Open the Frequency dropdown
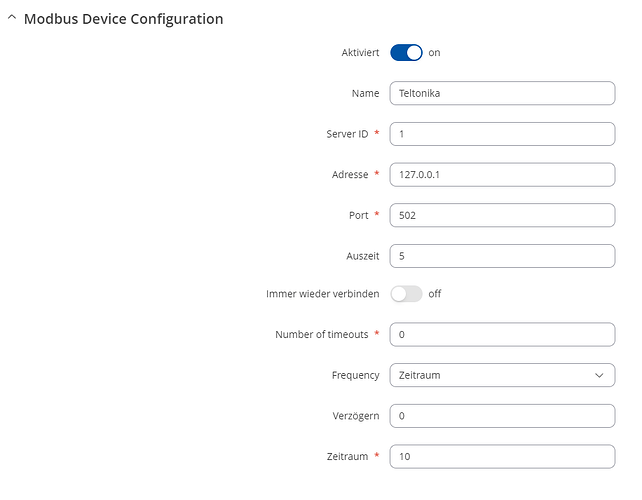 click(502, 375)
